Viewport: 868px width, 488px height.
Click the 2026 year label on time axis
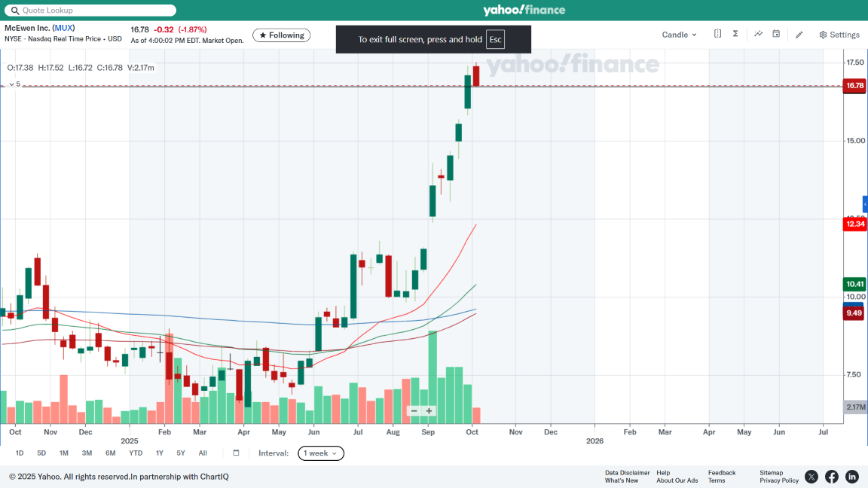594,441
